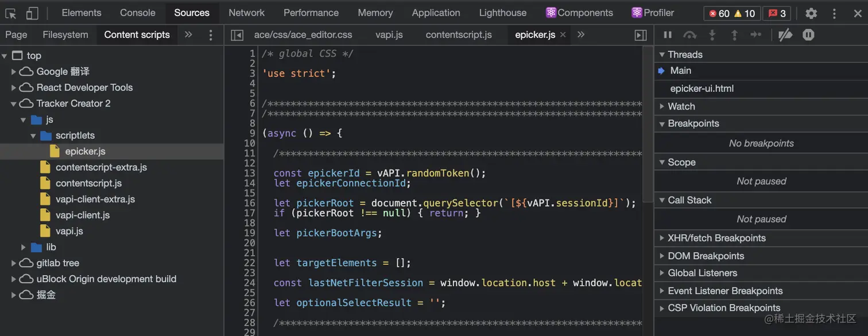868x336 pixels.
Task: Collapse the Tracker Creator 2 node
Action: [14, 104]
